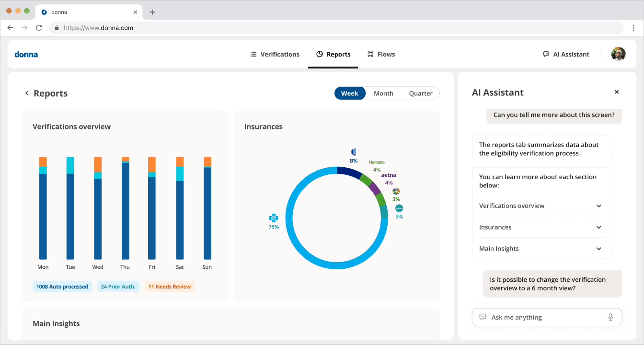Expand the Insurances section in the assistant
This screenshot has height=345, width=644.
540,227
